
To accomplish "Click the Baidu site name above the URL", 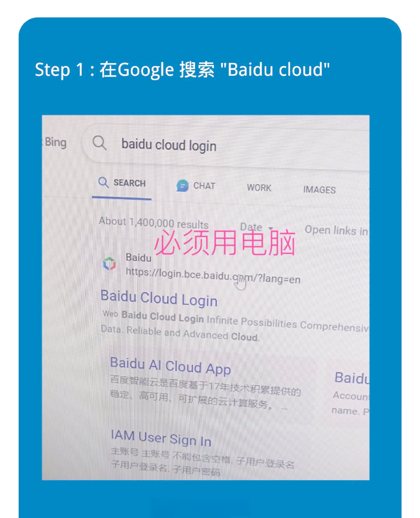I will 138,257.
